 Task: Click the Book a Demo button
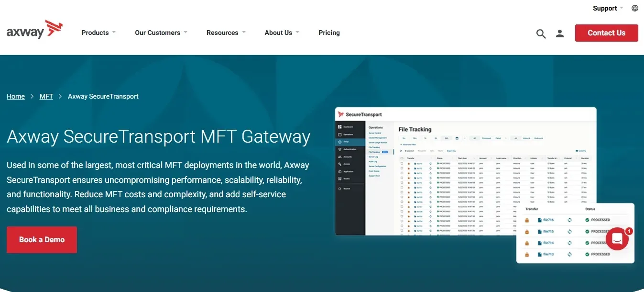pyautogui.click(x=42, y=240)
